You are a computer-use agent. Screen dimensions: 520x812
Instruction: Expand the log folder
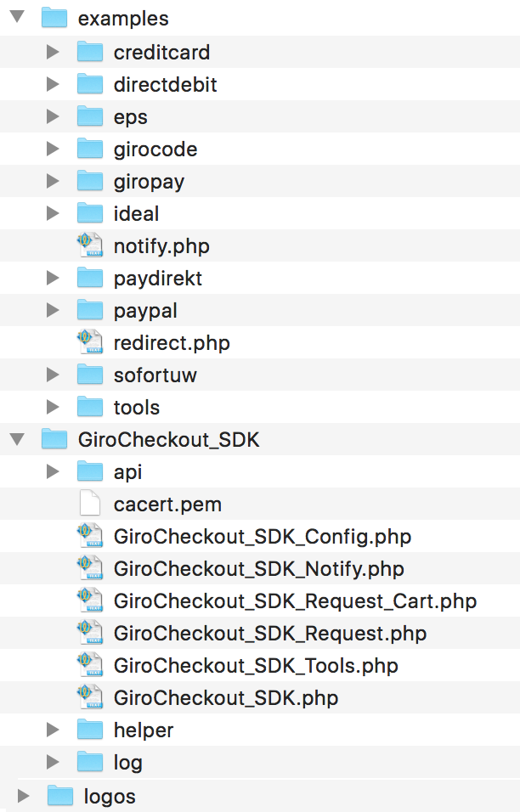[52, 762]
